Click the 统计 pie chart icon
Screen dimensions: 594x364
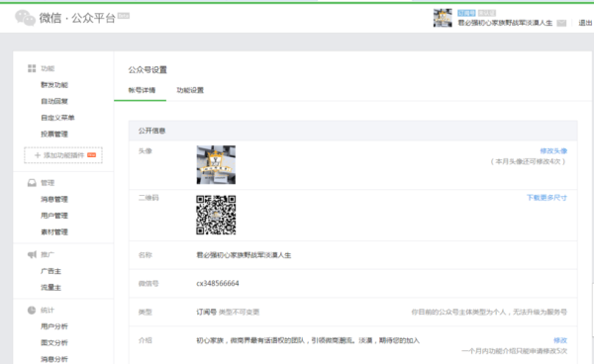click(x=32, y=311)
